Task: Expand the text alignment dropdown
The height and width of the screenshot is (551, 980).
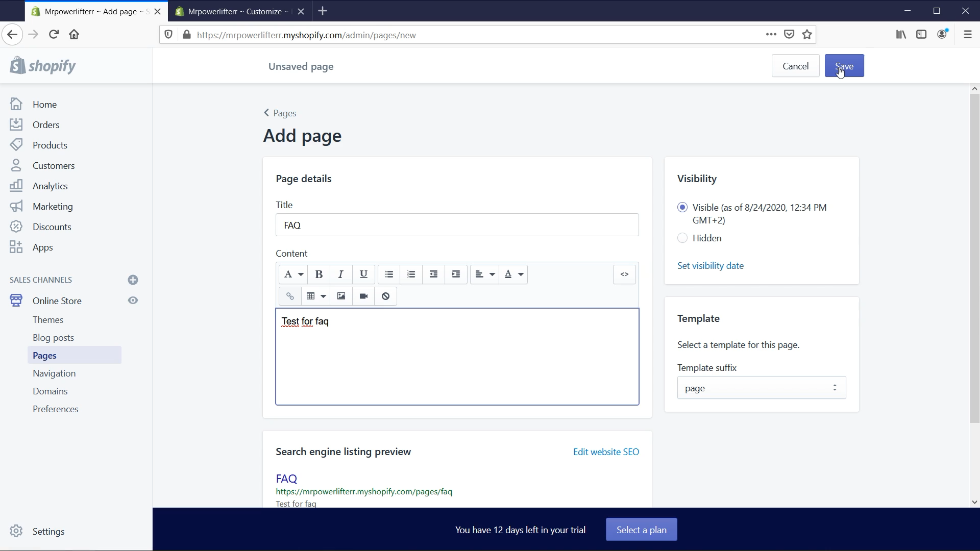Action: coord(484,274)
